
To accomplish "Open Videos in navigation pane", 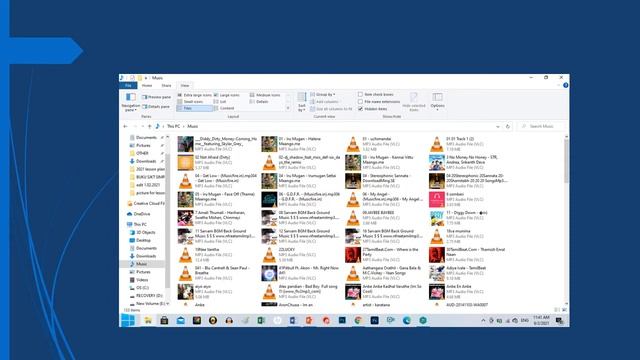I will 139,280.
